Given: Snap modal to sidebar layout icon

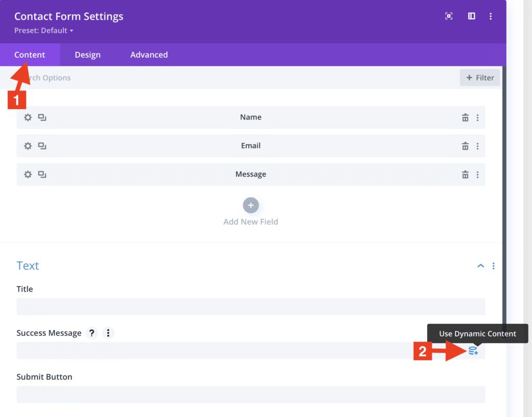Looking at the screenshot, I should pos(471,16).
